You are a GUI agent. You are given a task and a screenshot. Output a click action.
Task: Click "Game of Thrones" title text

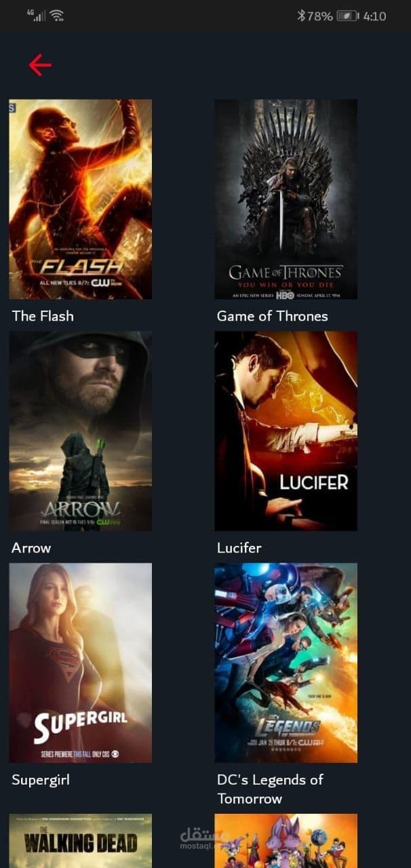[x=272, y=316]
